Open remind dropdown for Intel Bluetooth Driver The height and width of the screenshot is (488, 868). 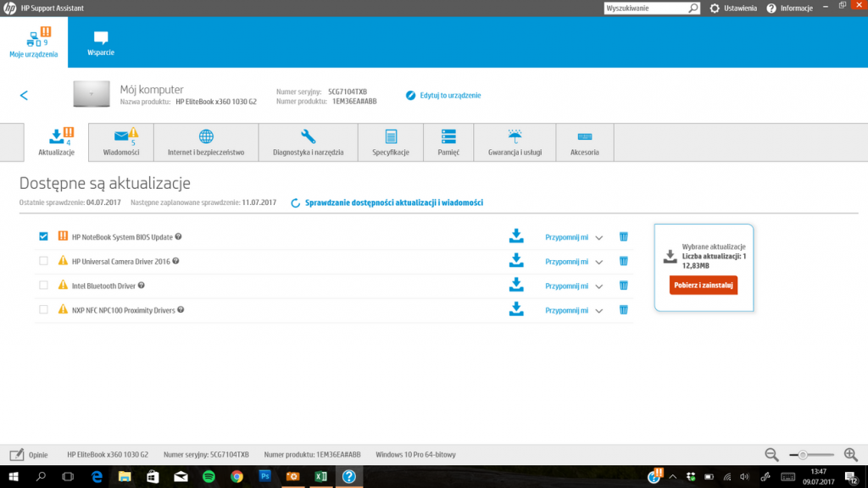tap(599, 286)
